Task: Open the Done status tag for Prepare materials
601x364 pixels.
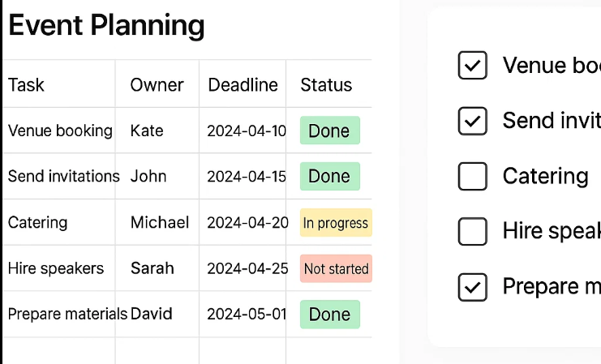Action: (x=329, y=315)
